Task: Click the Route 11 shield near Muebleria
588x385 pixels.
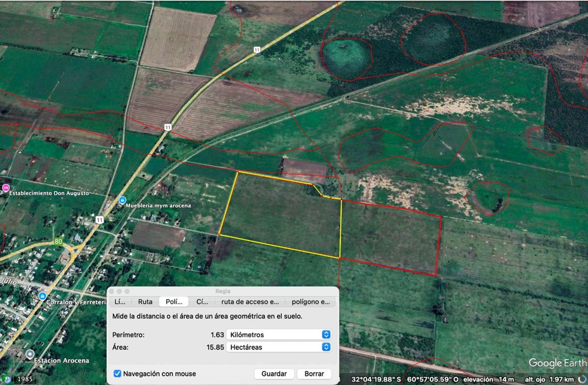Action: [x=99, y=220]
